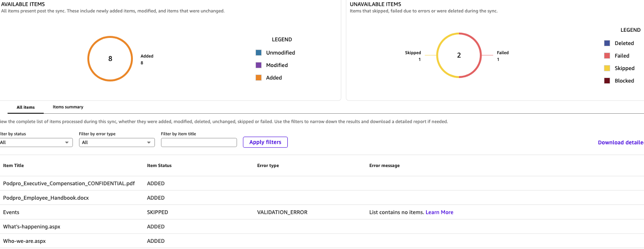Select Who-we-are.aspx item title
Image resolution: width=644 pixels, height=249 pixels.
click(x=24, y=241)
